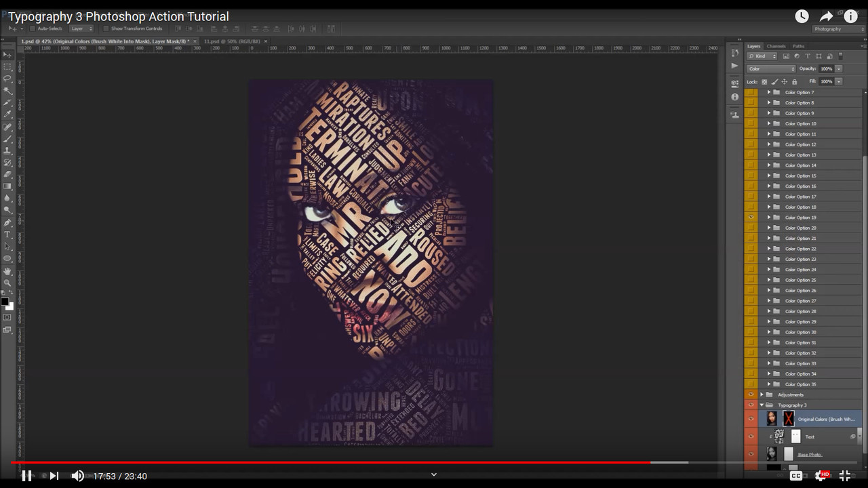This screenshot has width=868, height=488.
Task: Open the blend mode Color dropdown
Action: [x=771, y=69]
